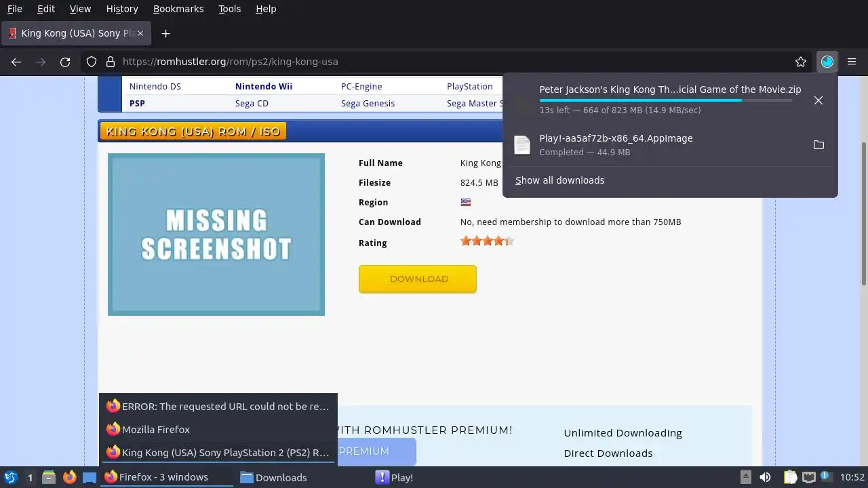Click the taskbar clock showing 10:52
Screen dimensions: 868x488
click(x=852, y=477)
